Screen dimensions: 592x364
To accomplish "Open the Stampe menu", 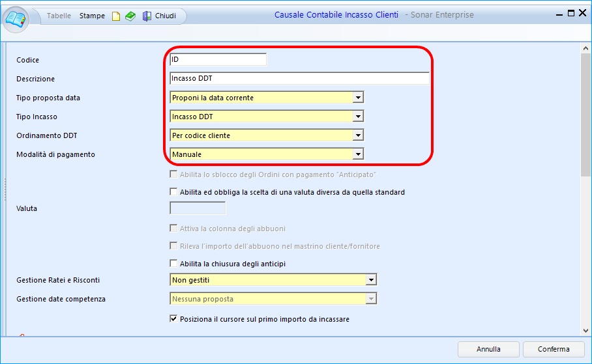I will pyautogui.click(x=92, y=16).
